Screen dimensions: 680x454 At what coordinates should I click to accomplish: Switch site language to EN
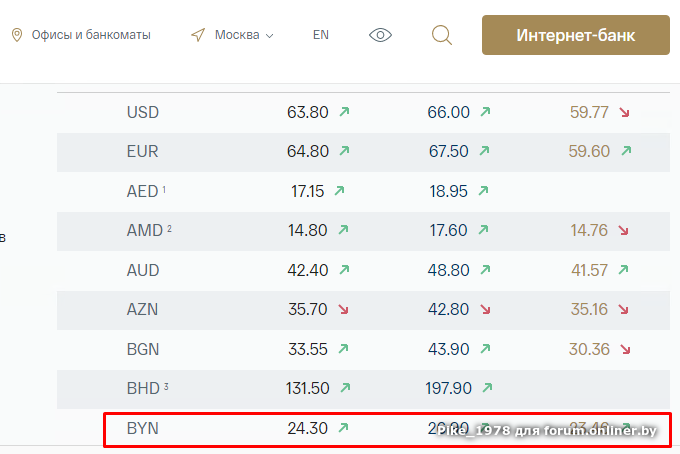[x=320, y=35]
